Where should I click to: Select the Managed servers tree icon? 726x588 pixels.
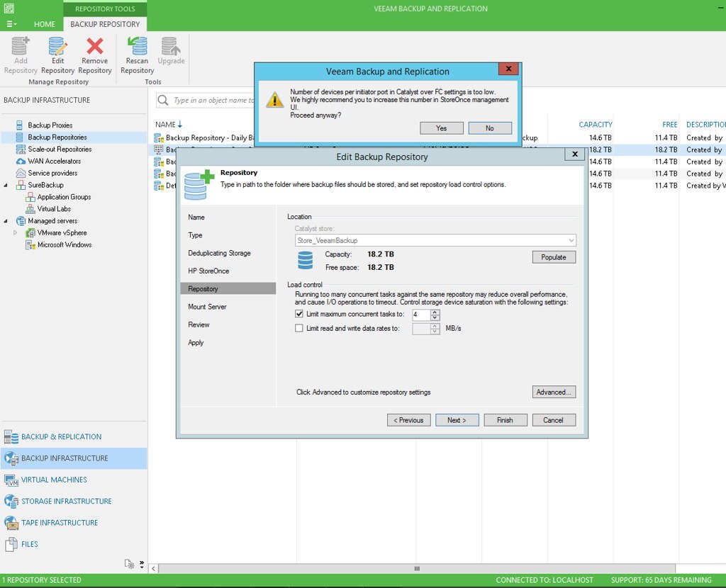point(21,220)
